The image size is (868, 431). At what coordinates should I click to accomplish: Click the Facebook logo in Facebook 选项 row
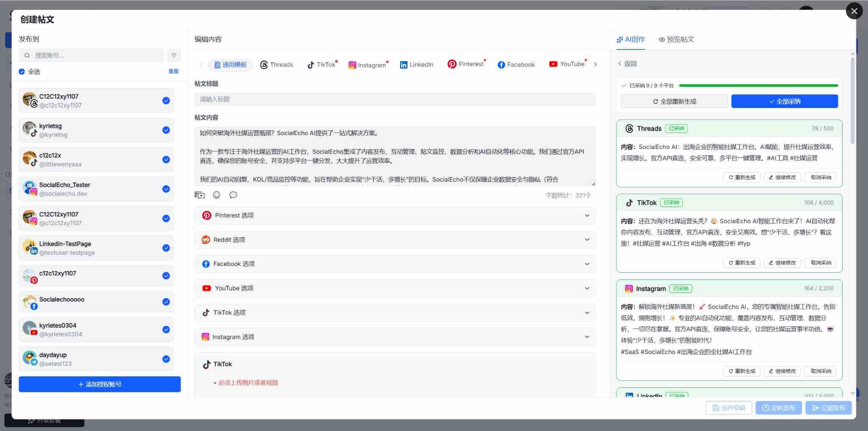(206, 264)
